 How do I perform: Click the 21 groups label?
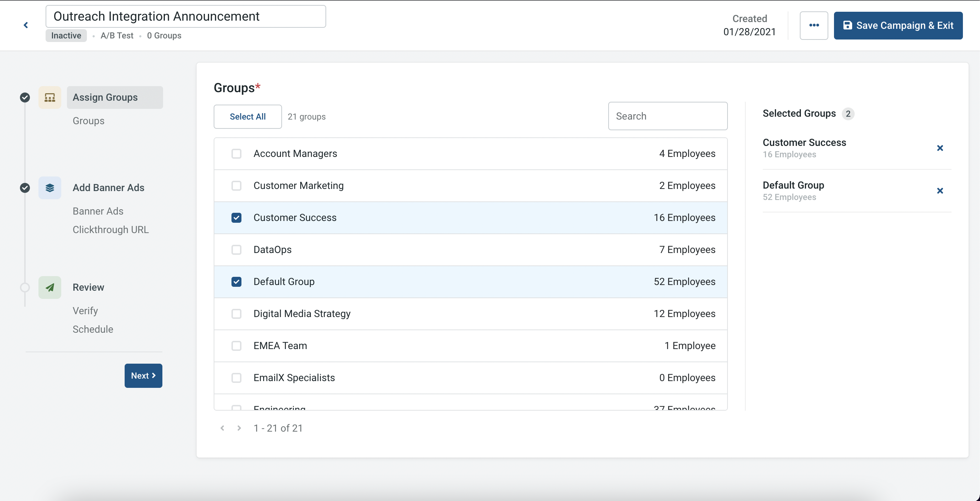(306, 117)
